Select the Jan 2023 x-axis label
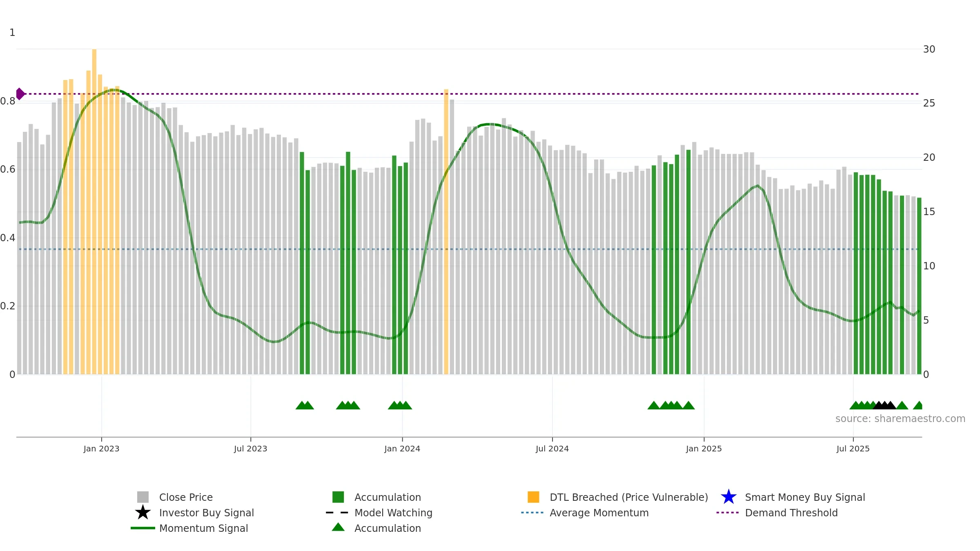 tap(101, 449)
